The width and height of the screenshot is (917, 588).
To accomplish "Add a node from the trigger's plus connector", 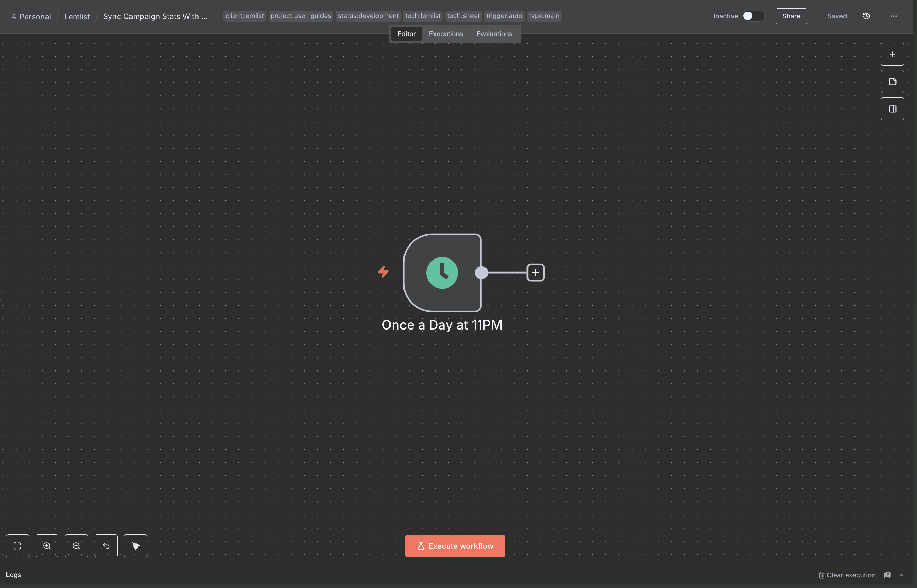I will (535, 272).
